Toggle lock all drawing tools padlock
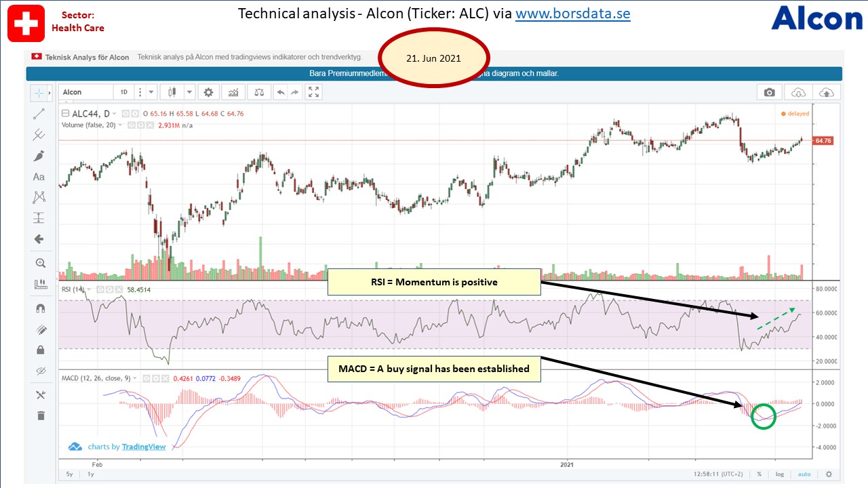 [39, 350]
